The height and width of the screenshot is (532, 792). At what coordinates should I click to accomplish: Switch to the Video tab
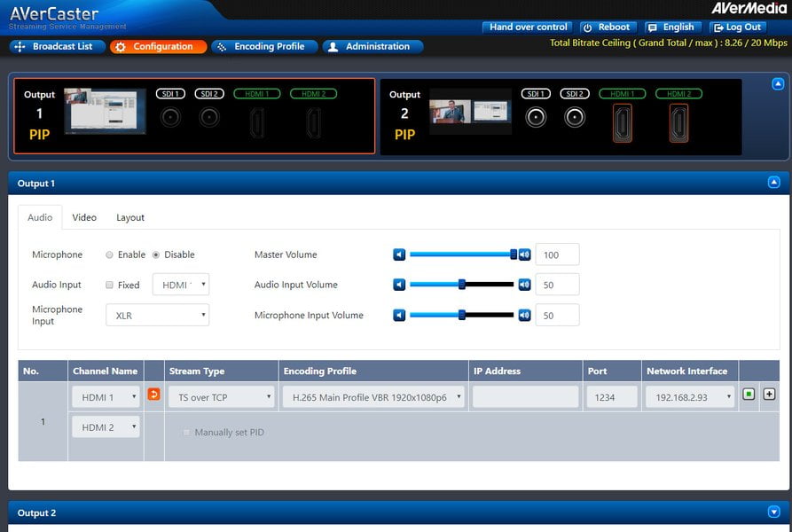pos(84,217)
